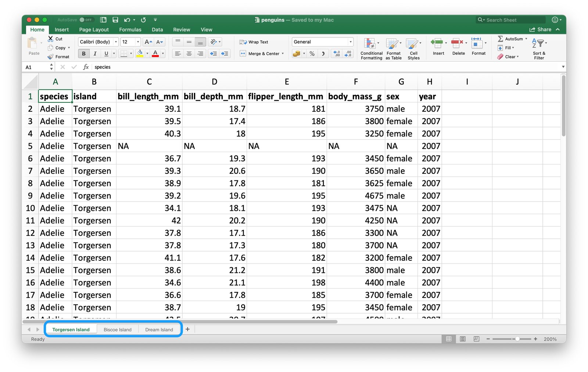The height and width of the screenshot is (372, 588).
Task: Click the Copy icon
Action: [51, 48]
